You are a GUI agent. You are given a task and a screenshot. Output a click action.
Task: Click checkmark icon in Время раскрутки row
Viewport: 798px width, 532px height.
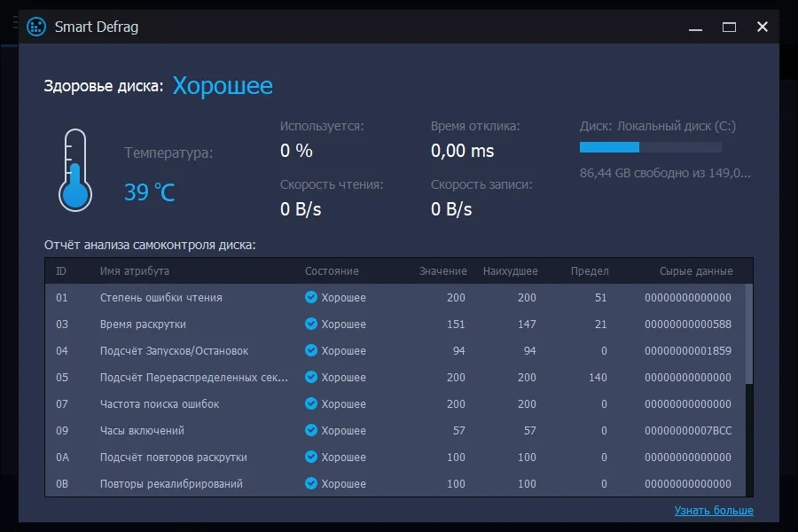coord(311,324)
